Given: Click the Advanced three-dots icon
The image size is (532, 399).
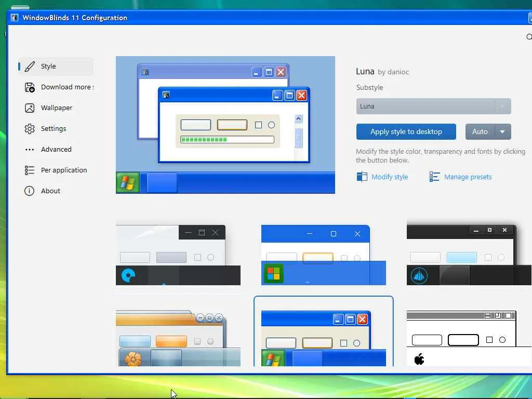Looking at the screenshot, I should click(30, 149).
